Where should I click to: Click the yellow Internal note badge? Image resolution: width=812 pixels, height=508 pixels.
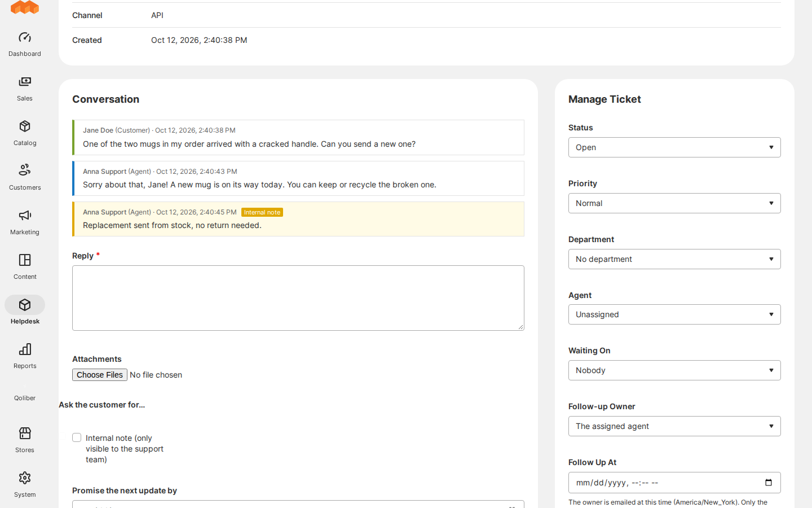point(262,212)
